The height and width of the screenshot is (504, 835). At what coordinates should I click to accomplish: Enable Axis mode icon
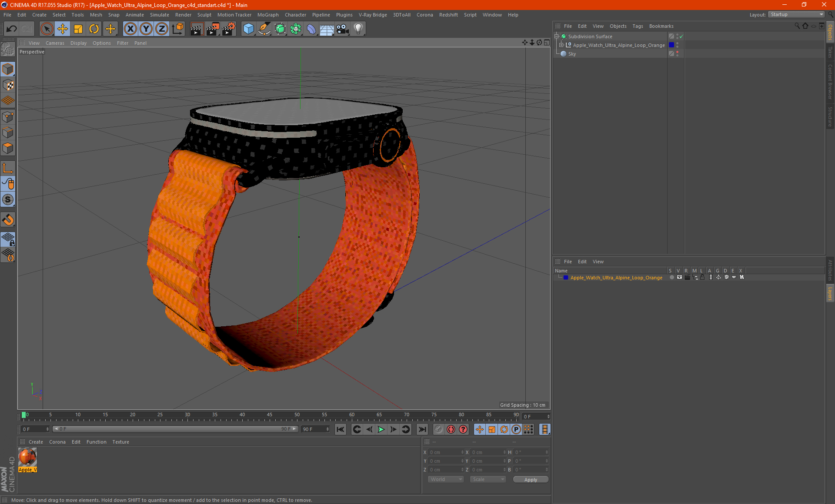8,168
